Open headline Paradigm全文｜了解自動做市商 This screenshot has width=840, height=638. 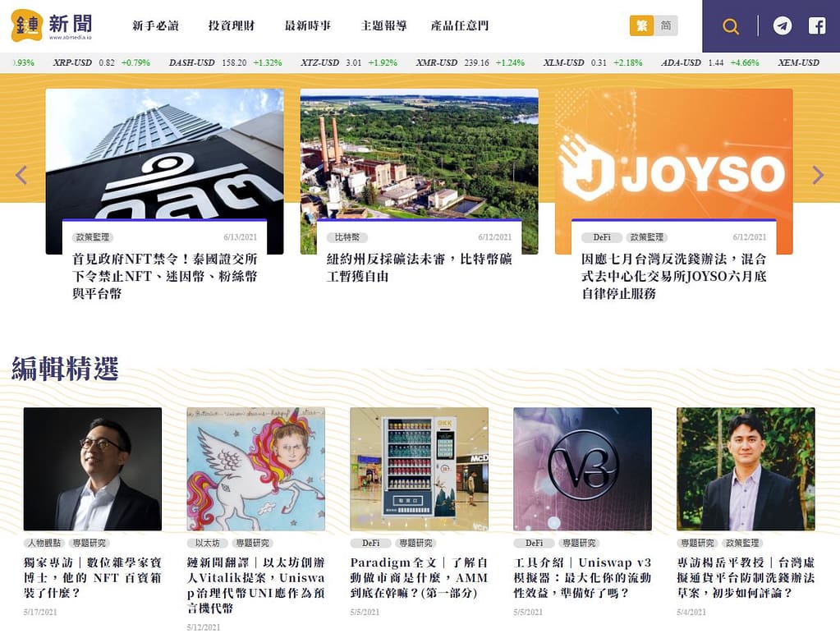point(420,577)
